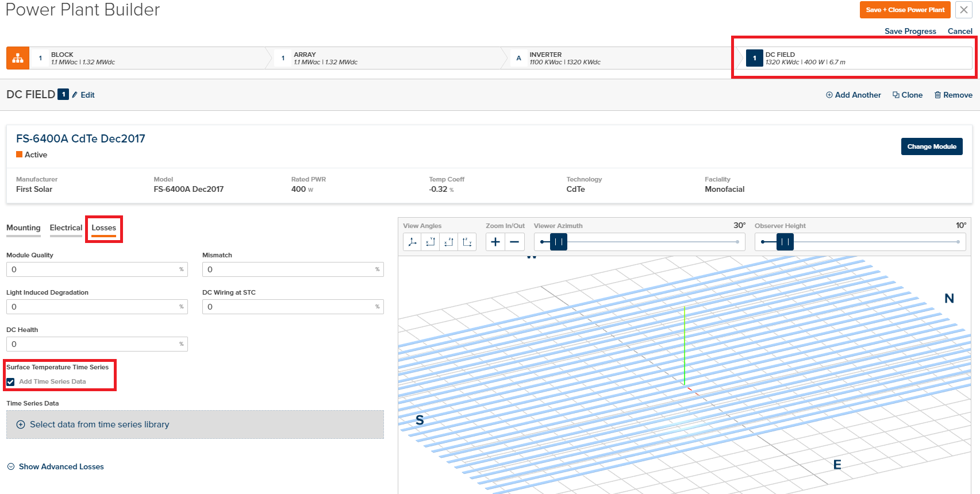The image size is (980, 494).
Task: Click the FS-6400A CdTe Dec2017 module title
Action: [80, 138]
